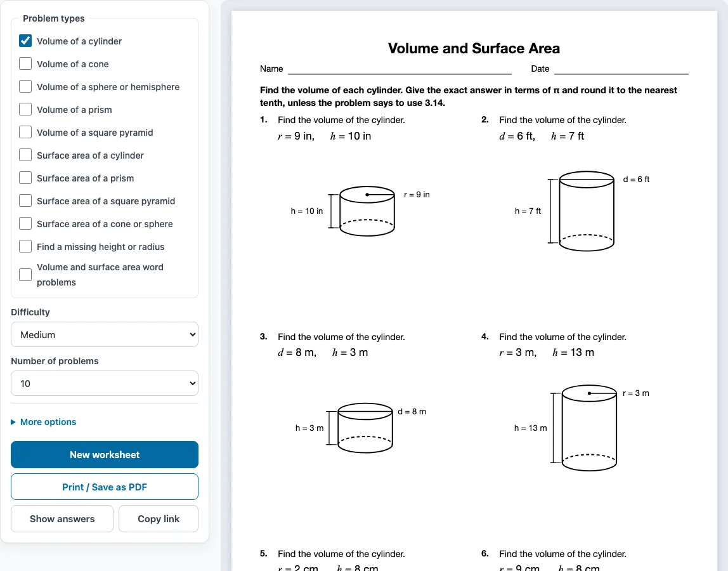
Task: Click the Problem types group heading
Action: click(x=54, y=18)
